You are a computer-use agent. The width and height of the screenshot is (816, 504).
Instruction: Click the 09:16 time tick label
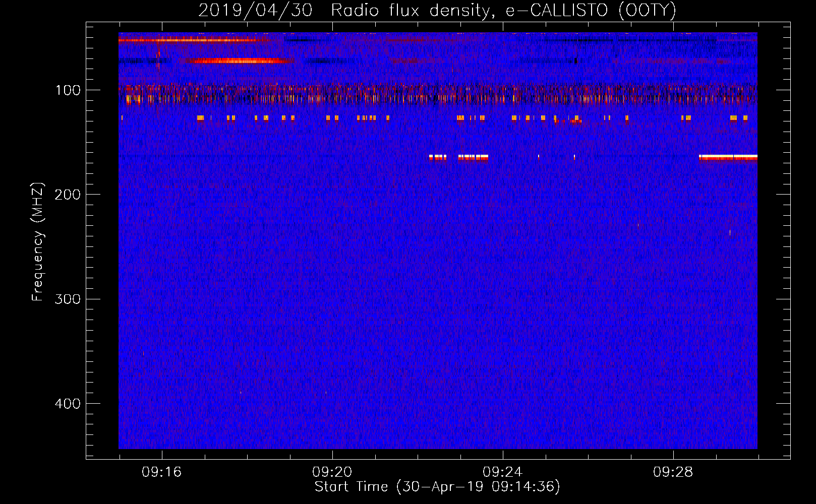(161, 472)
